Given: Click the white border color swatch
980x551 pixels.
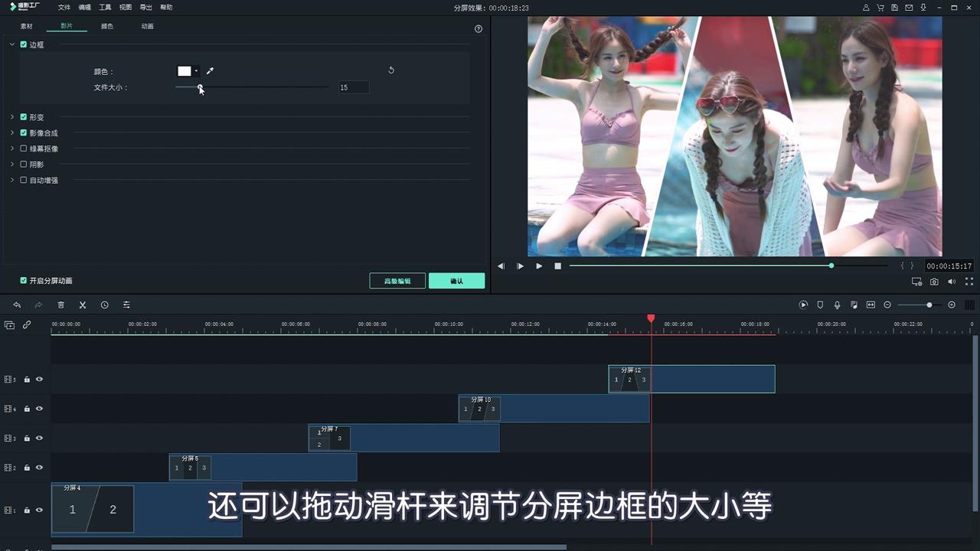Looking at the screenshot, I should pyautogui.click(x=185, y=71).
